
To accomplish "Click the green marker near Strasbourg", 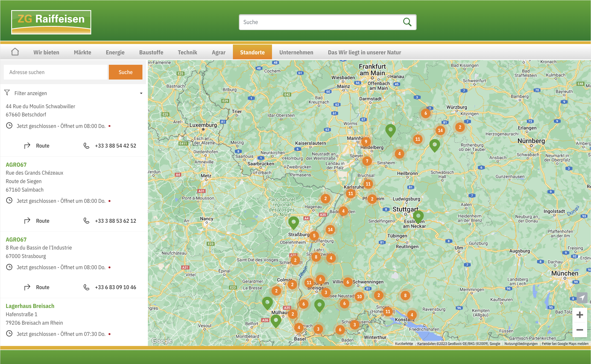I will click(294, 222).
